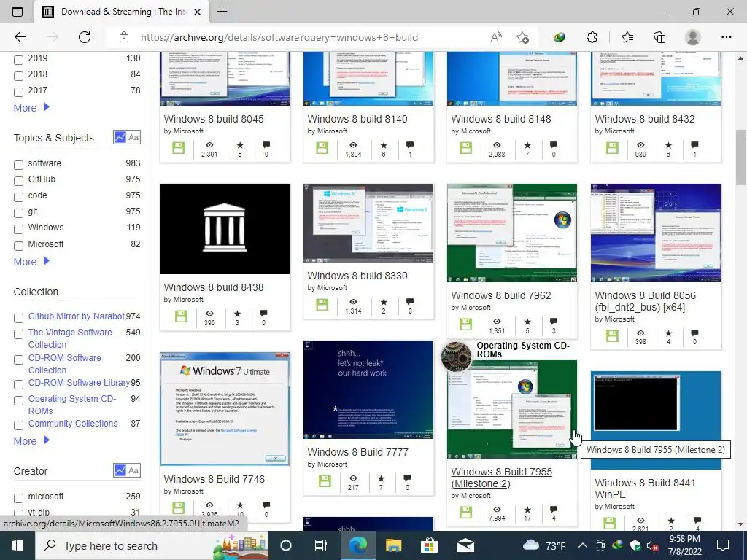This screenshot has height=560, width=747.
Task: Expand More under Topics & Subjects
Action: [31, 262]
